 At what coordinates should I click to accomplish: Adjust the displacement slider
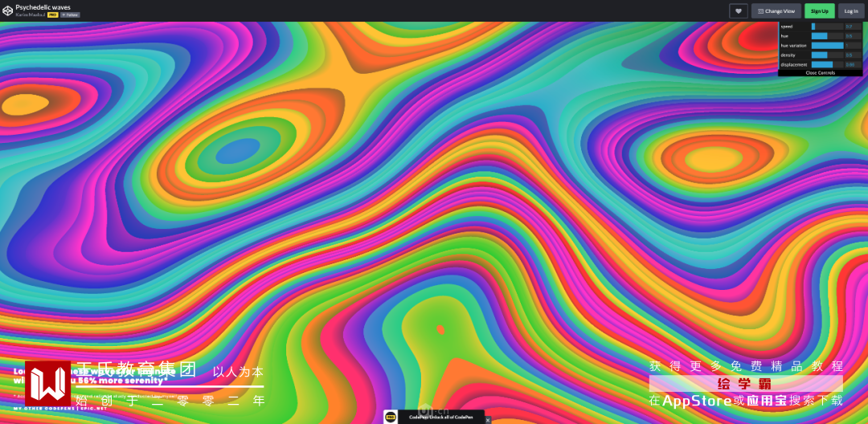[827, 65]
